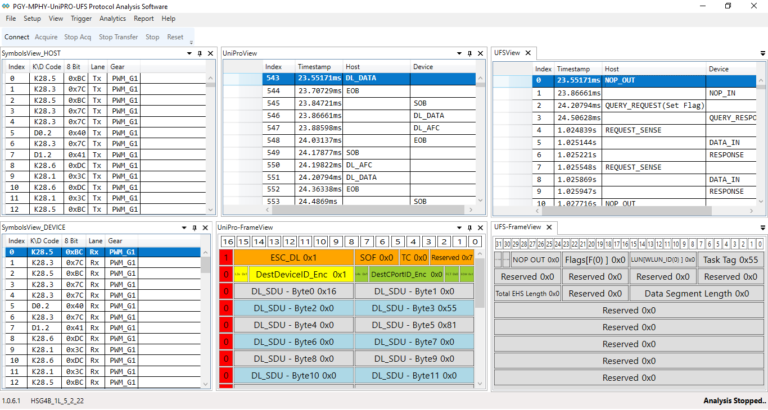Image resolution: width=768 pixels, height=410 pixels.
Task: Select SymbolsView_DEVICE row 7 D1.2
Action: [103, 328]
